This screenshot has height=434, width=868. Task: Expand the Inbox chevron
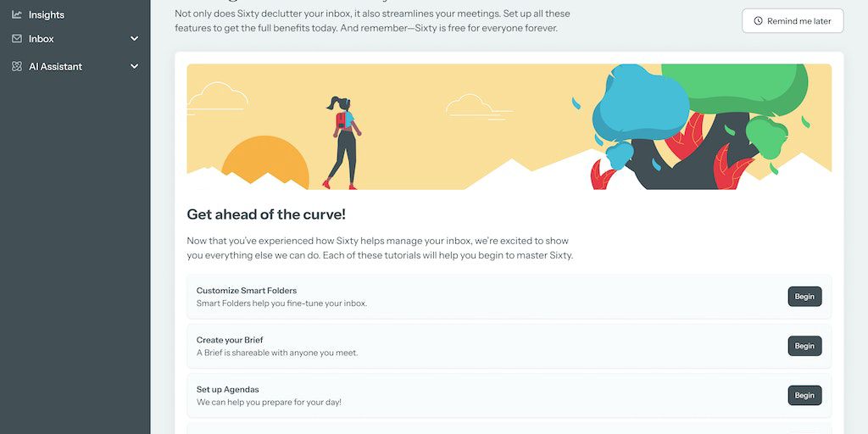[x=134, y=39]
